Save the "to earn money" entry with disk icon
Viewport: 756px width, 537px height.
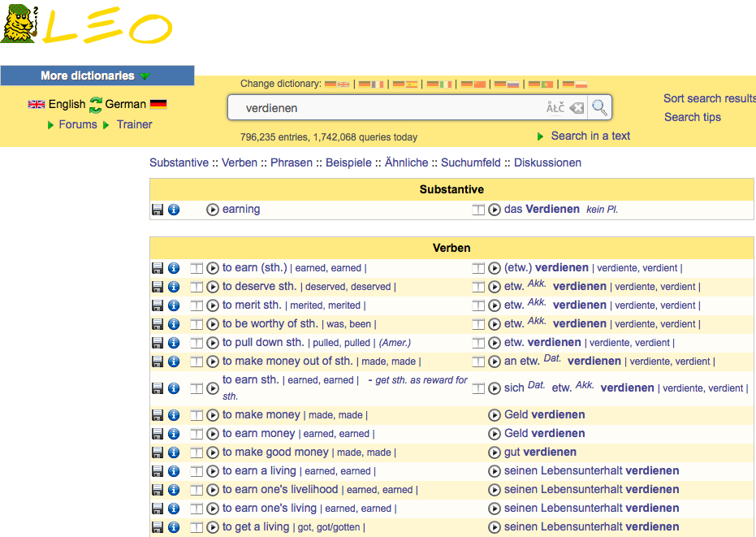click(158, 433)
